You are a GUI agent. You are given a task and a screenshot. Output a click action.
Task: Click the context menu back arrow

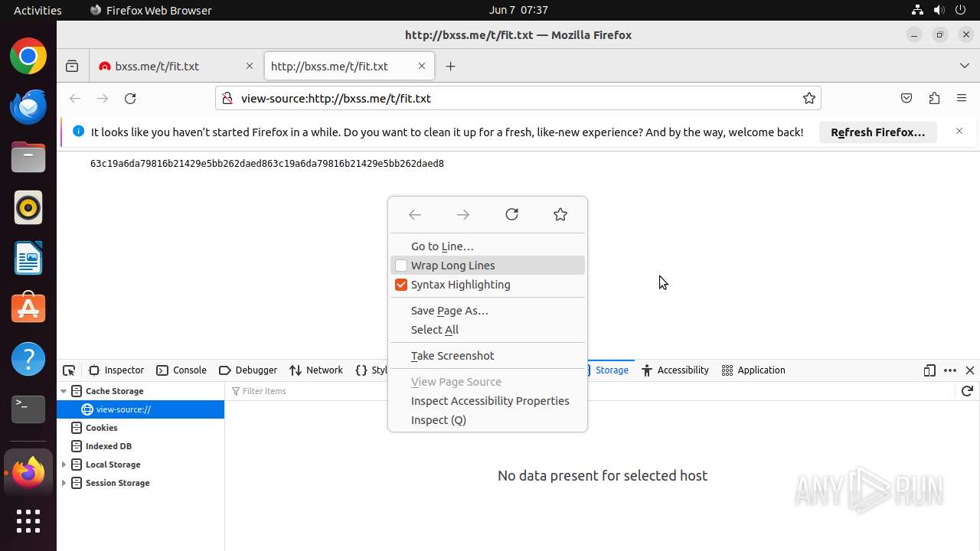click(415, 215)
